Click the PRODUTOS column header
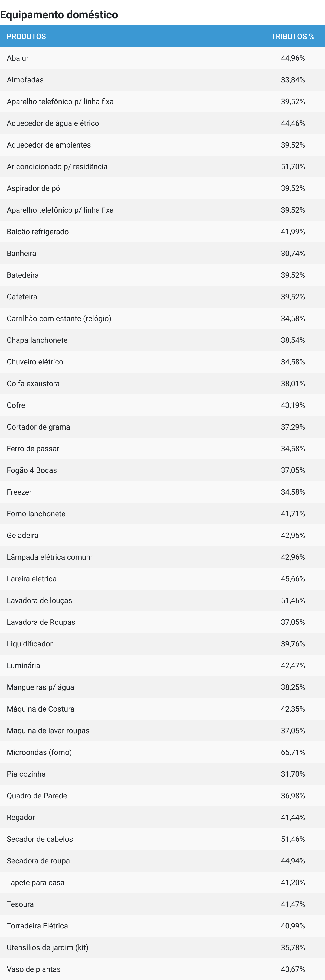Viewport: 325px width, 980px height. coord(26,37)
